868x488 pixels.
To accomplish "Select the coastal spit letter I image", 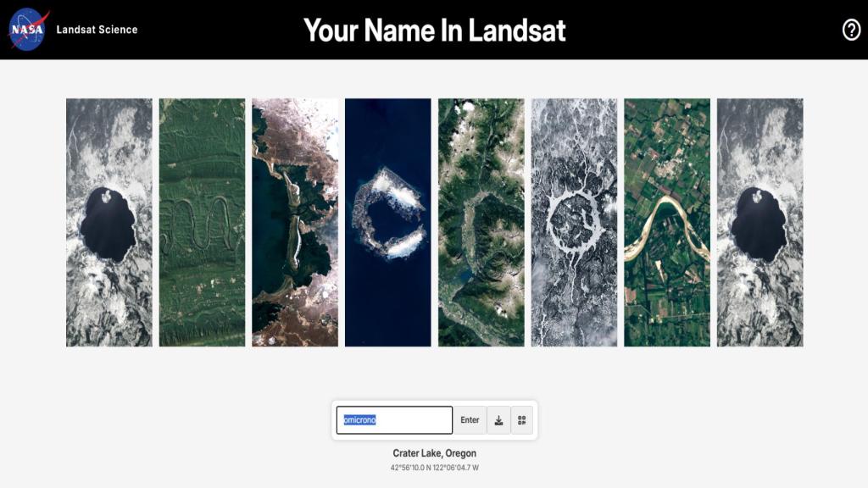I will point(295,223).
